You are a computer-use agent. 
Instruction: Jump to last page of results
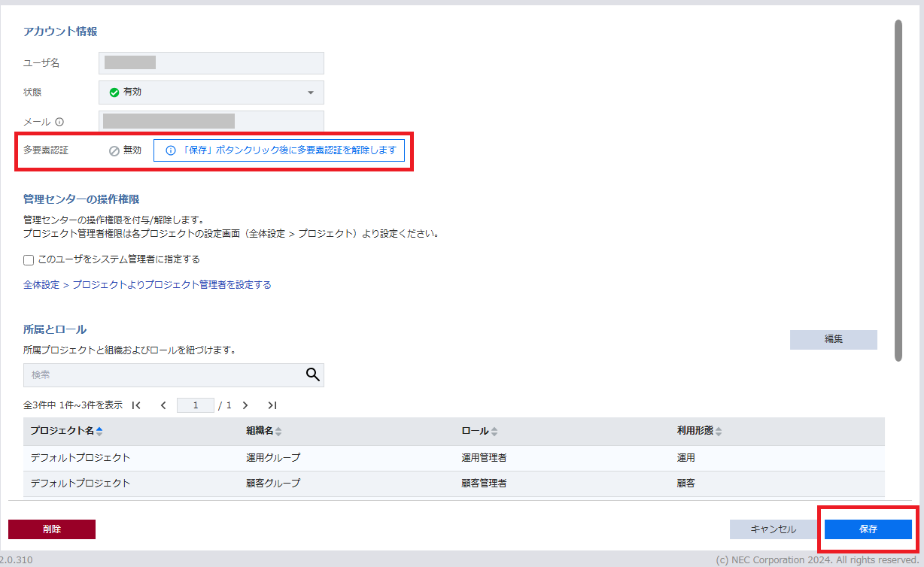pyautogui.click(x=272, y=405)
